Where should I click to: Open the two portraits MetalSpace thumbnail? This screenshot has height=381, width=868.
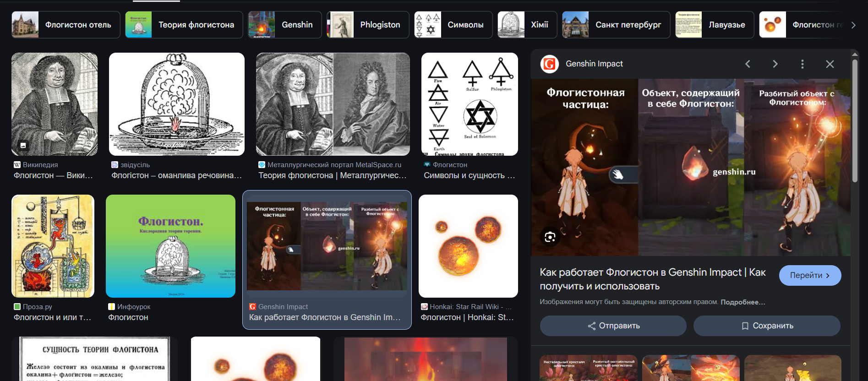tap(333, 104)
